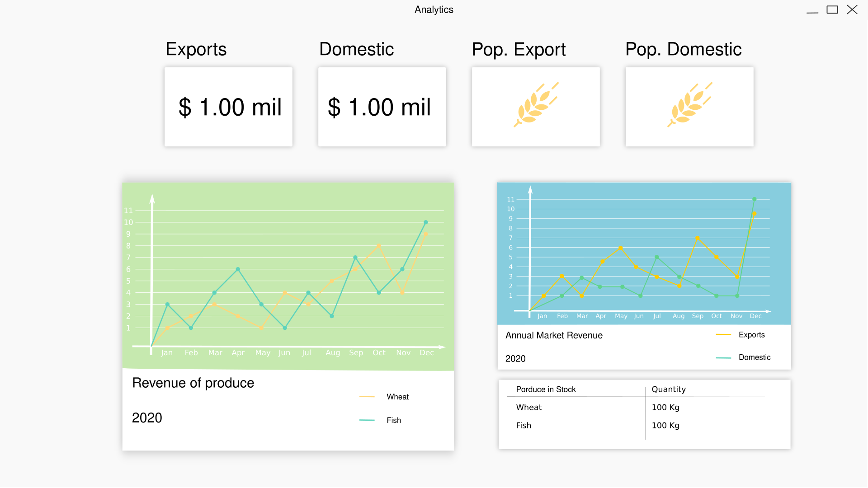Click the Domestic December peak point
The height and width of the screenshot is (488, 868).
(x=754, y=199)
